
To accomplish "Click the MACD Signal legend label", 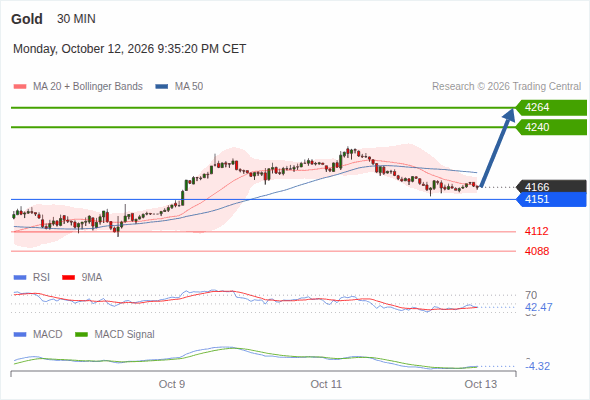I will coord(125,334).
